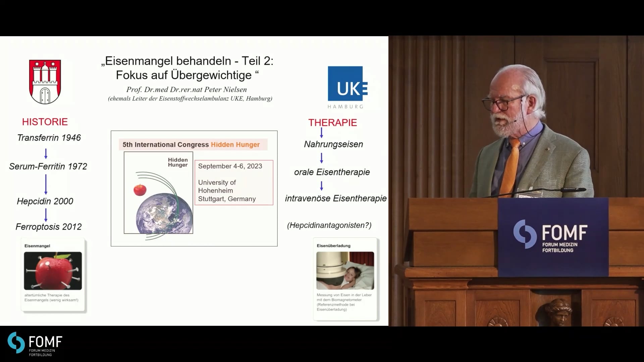The width and height of the screenshot is (644, 362).
Task: Click 'University of Hohenheim' text
Action: [x=217, y=187]
